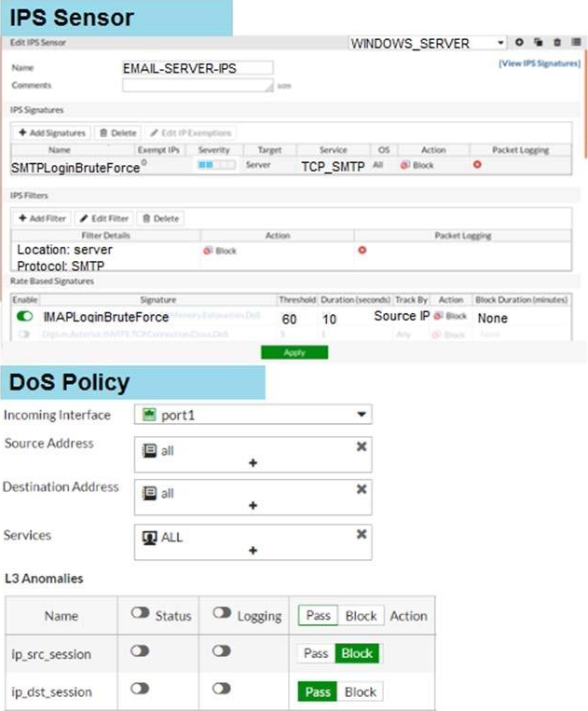Click packet logging icon in SMTPLoginBruteForce row
The width and height of the screenshot is (588, 711).
click(x=477, y=165)
